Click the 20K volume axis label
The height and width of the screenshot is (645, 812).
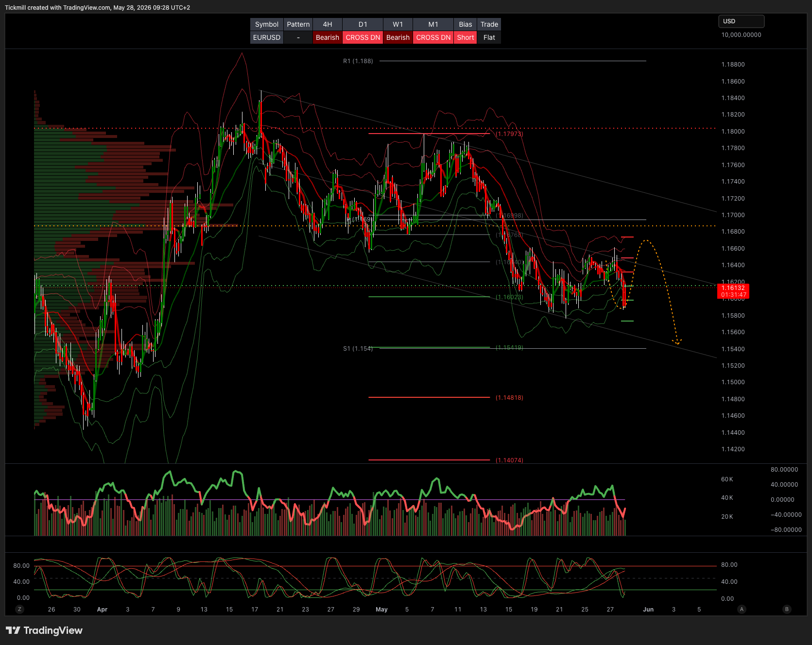click(727, 517)
